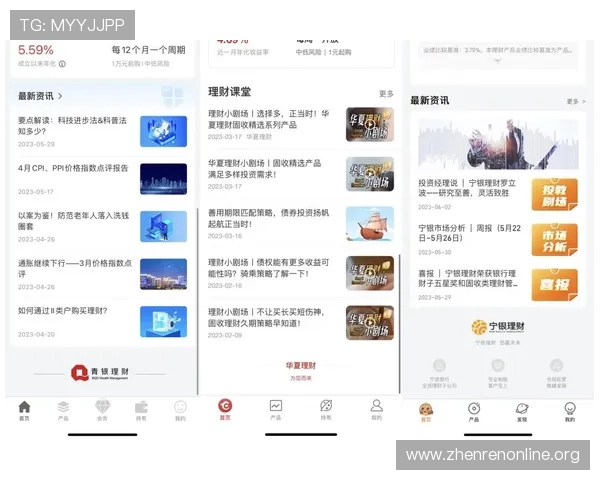Open article 以案为鉴！防范老年人落入洗钱圈套
Screen dimensions: 600x480
point(102,227)
